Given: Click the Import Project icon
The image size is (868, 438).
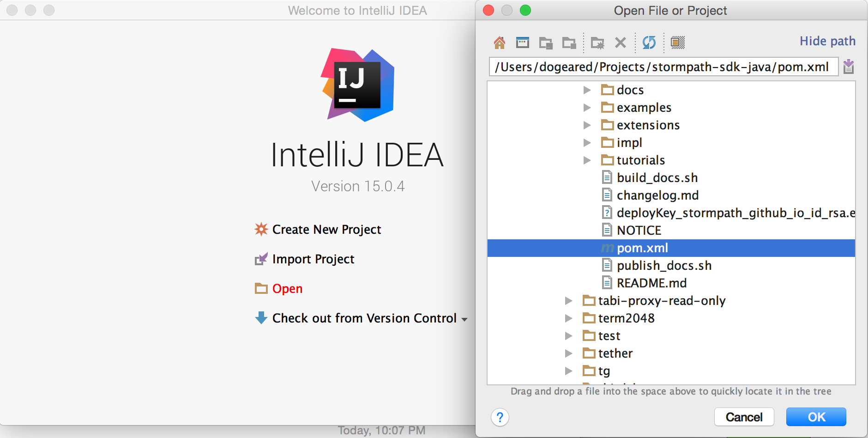Looking at the screenshot, I should click(x=261, y=259).
